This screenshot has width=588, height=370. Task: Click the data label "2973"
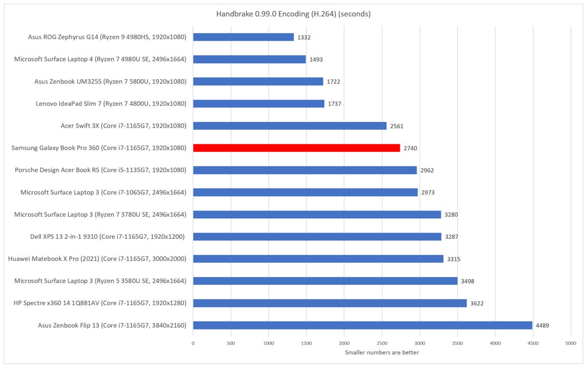[x=428, y=193]
